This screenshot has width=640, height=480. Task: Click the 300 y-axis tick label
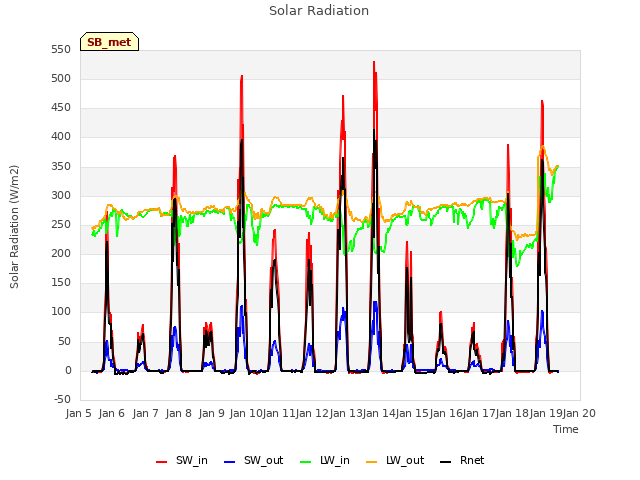point(61,196)
